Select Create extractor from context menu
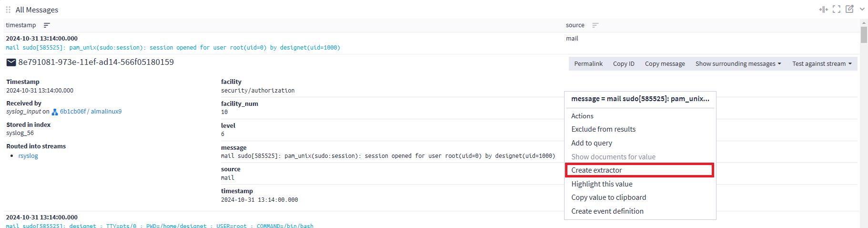 [x=596, y=170]
